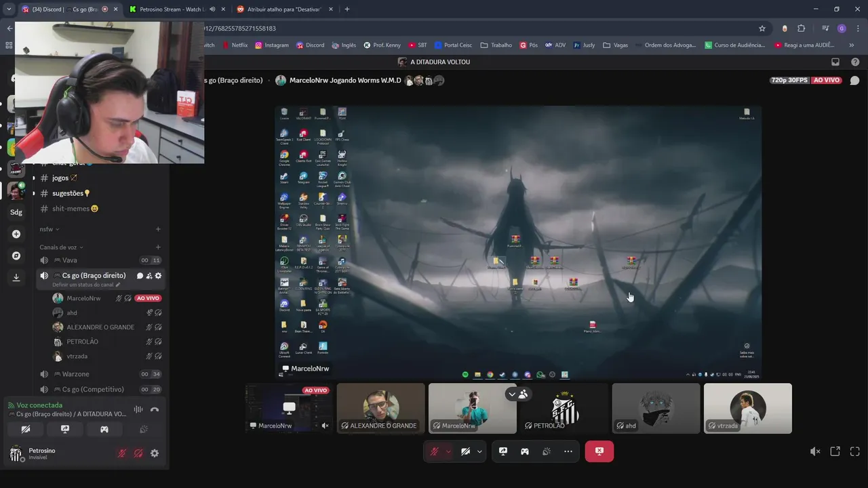Toggle camera button in voice connected panel
The image size is (868, 488).
(x=26, y=429)
